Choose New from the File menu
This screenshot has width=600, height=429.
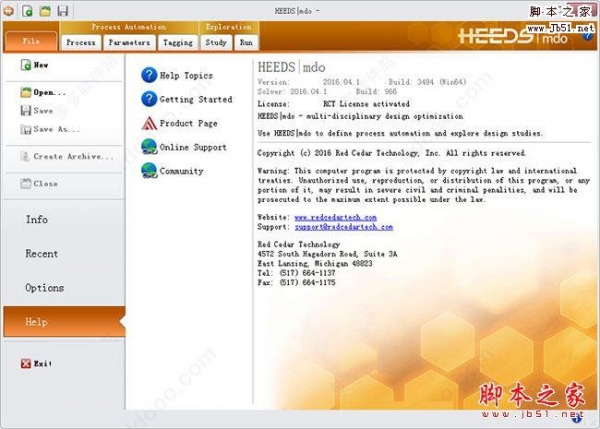point(41,65)
